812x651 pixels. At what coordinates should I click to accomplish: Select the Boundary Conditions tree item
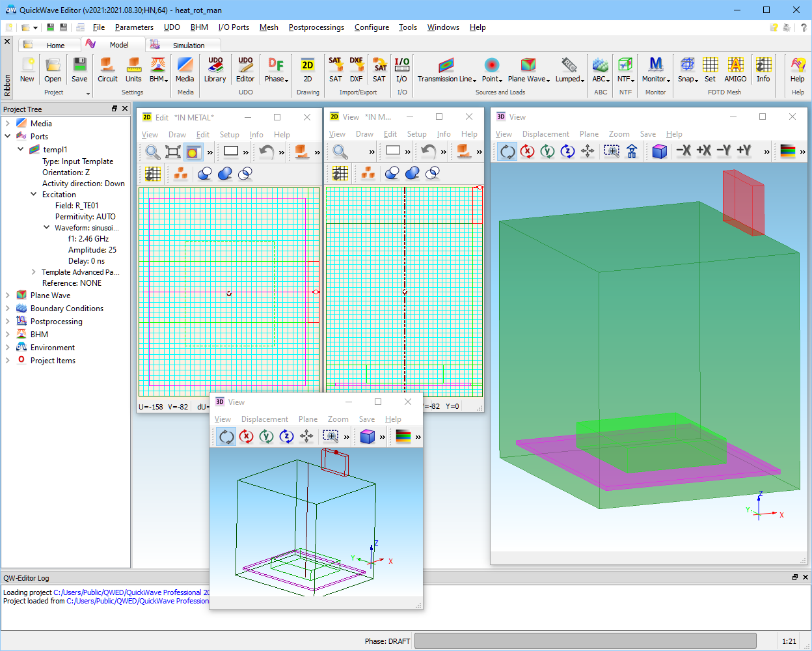(67, 309)
